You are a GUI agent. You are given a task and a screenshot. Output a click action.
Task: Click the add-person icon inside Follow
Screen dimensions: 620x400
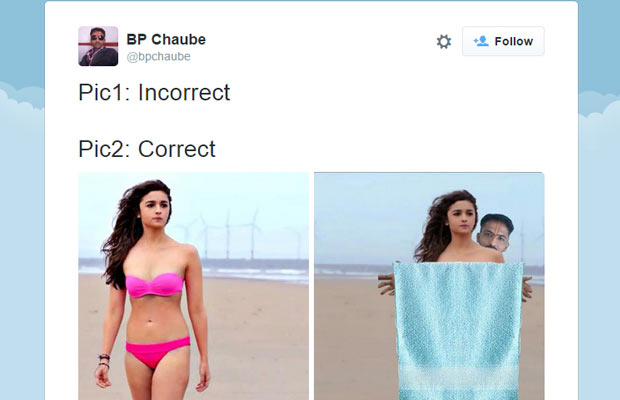[481, 41]
